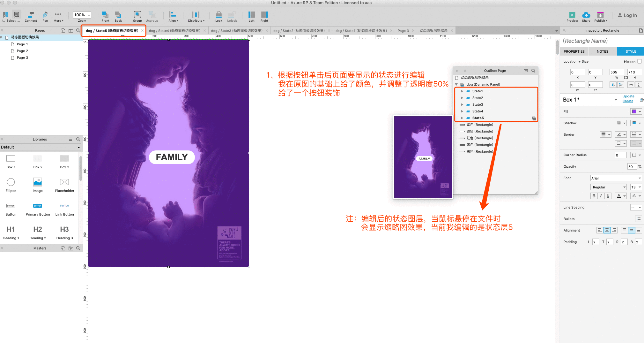Add a folder in Pages panel

pyautogui.click(x=71, y=30)
